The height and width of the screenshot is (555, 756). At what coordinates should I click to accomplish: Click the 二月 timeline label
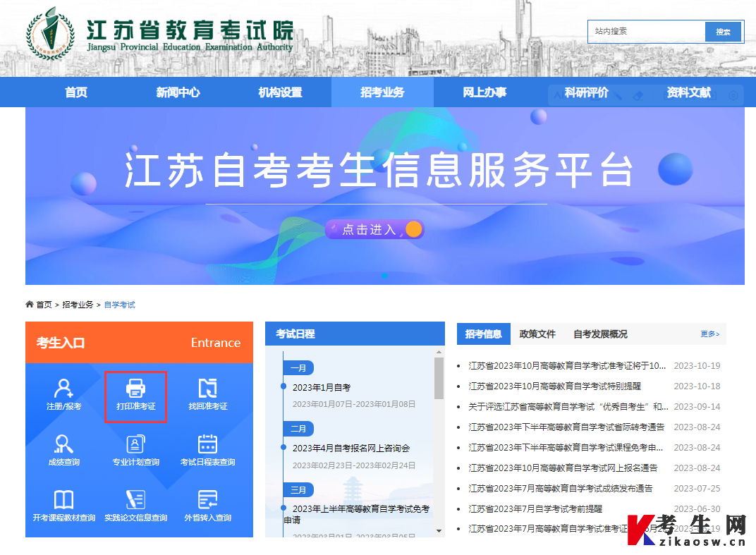pos(298,429)
